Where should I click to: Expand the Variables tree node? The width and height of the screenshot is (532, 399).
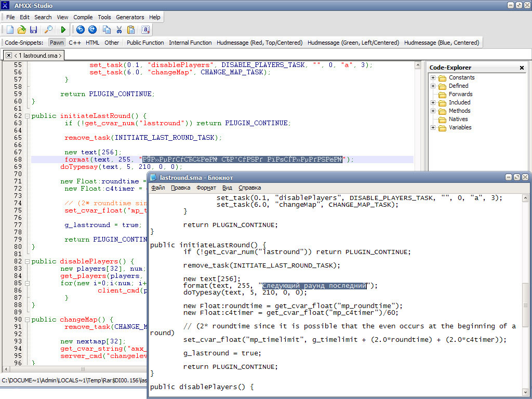click(x=433, y=128)
